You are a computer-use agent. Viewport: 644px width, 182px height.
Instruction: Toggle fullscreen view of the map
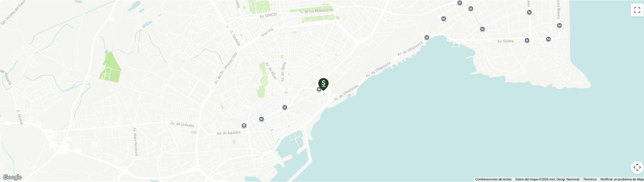point(637,10)
